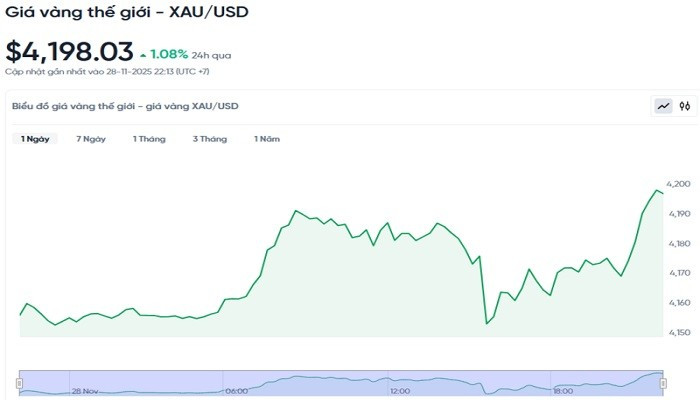Screen dimensions: 700x400
Task: Click the 4,200 y-axis label
Action: pos(678,184)
